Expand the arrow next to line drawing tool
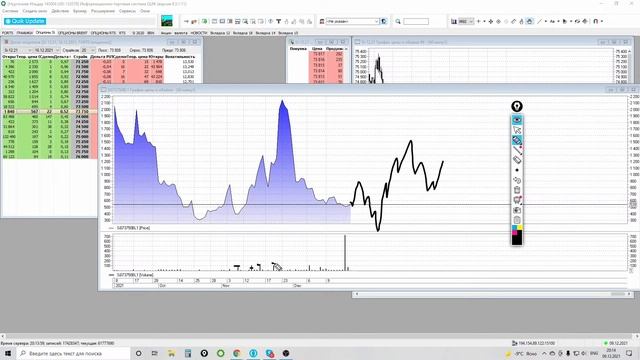Image resolution: width=640 pixels, height=360 pixels. click(x=546, y=21)
